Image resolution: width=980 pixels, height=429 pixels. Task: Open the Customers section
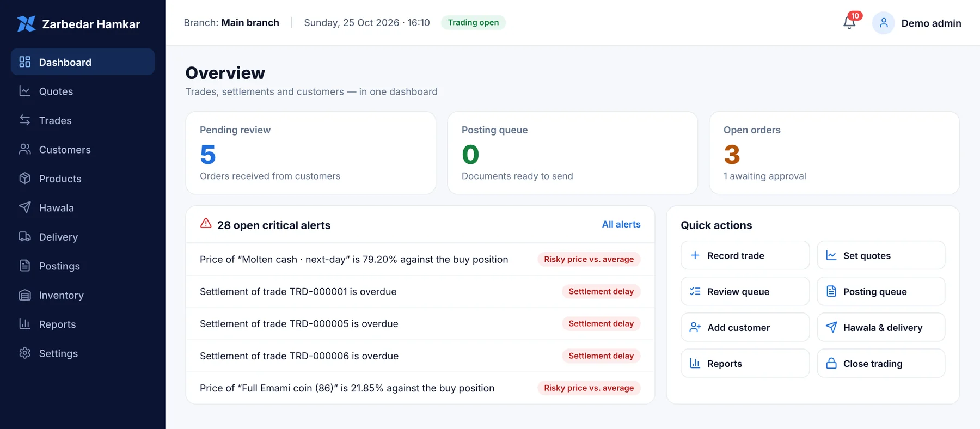click(83, 150)
